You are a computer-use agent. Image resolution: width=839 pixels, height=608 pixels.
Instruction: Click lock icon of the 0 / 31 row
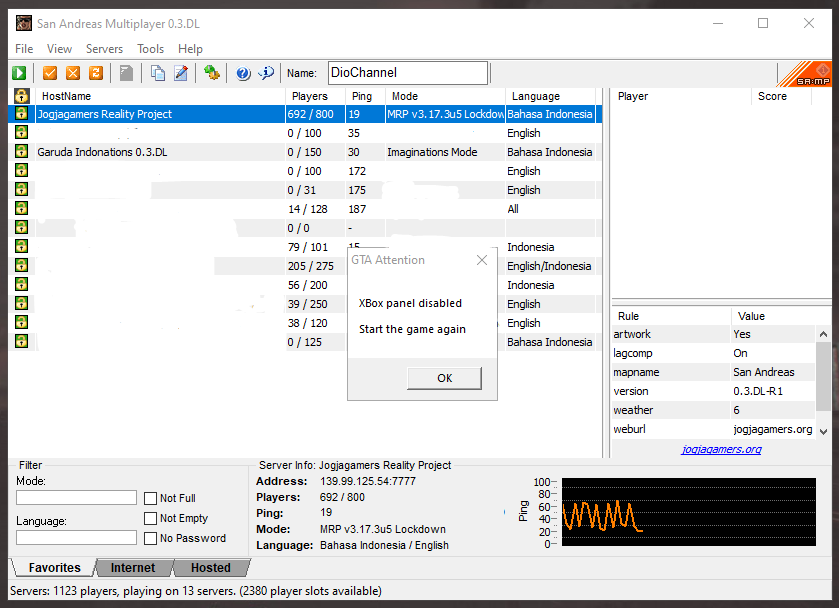21,189
